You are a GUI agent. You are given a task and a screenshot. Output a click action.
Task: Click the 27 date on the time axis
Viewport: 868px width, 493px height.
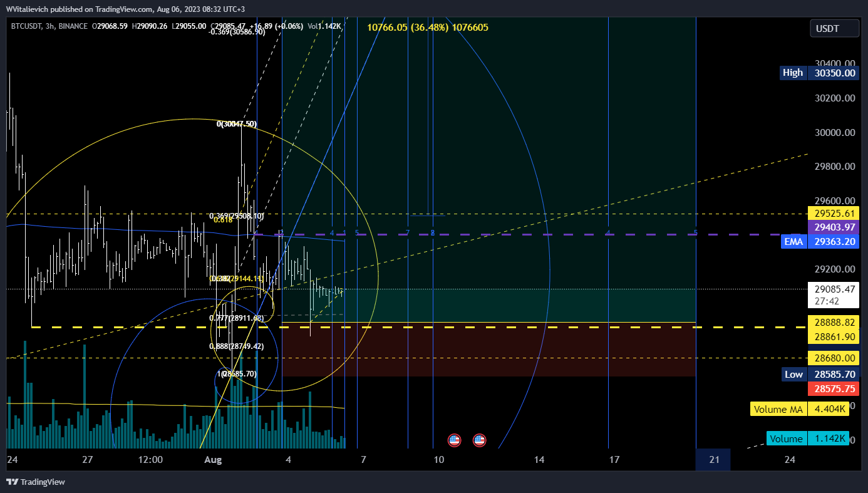point(87,460)
